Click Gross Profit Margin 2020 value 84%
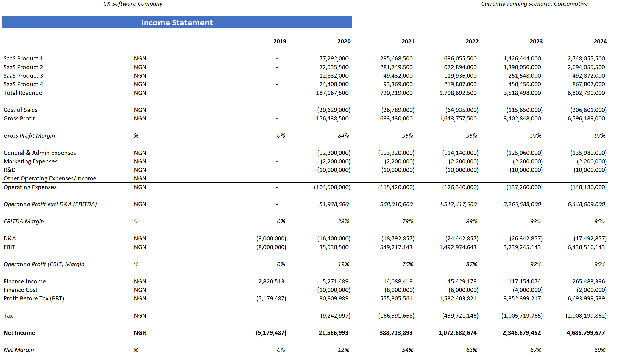The width and height of the screenshot is (638, 364). pos(343,136)
